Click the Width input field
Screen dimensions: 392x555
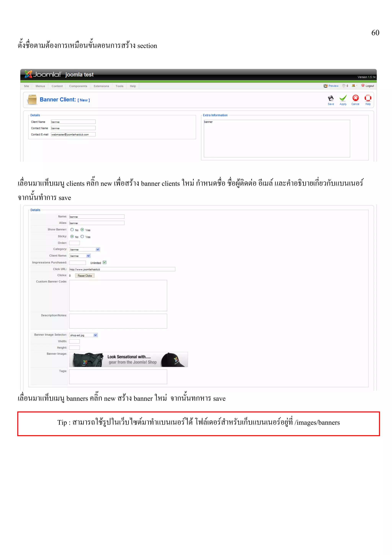(x=74, y=341)
